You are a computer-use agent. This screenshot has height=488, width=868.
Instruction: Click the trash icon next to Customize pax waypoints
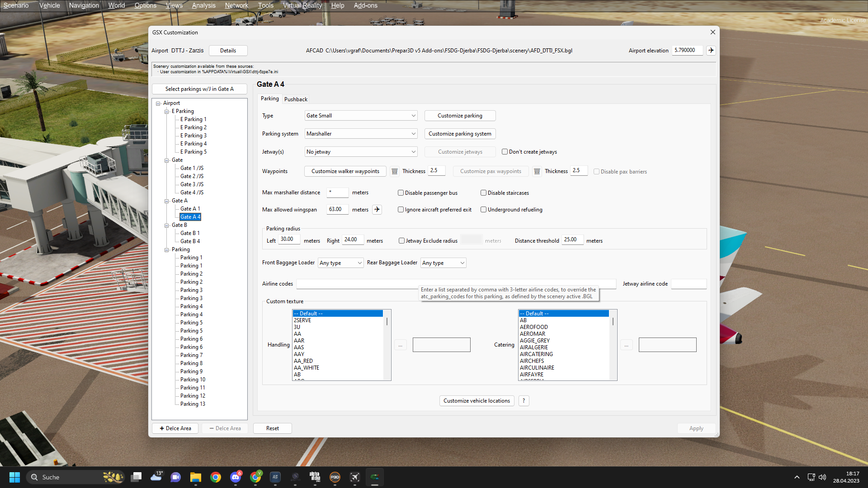click(x=537, y=171)
